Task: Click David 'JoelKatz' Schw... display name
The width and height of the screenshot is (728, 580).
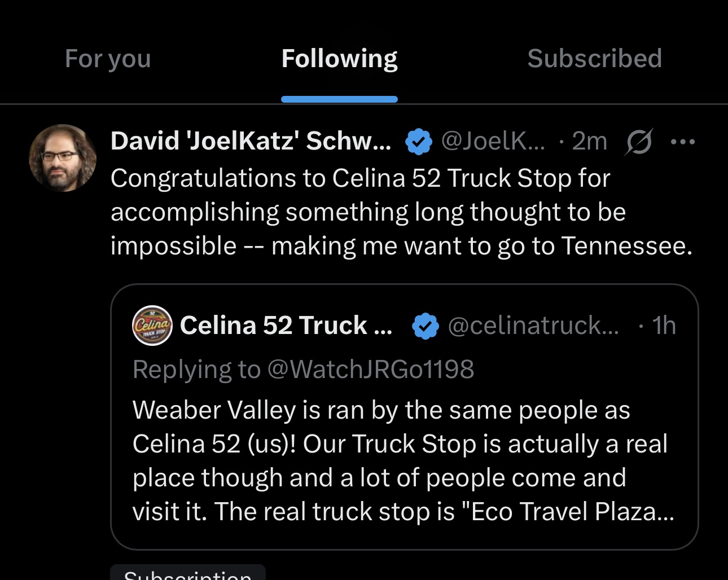Action: [251, 141]
